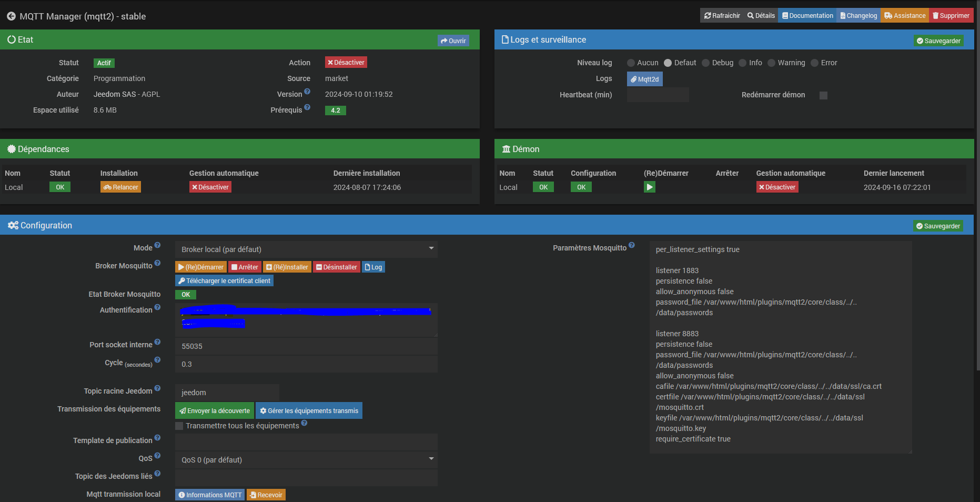Click the Prérequis help question icon
980x502 pixels.
pyautogui.click(x=307, y=107)
